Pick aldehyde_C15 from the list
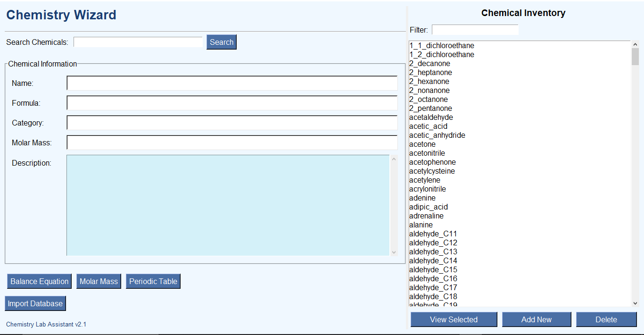 (520, 270)
